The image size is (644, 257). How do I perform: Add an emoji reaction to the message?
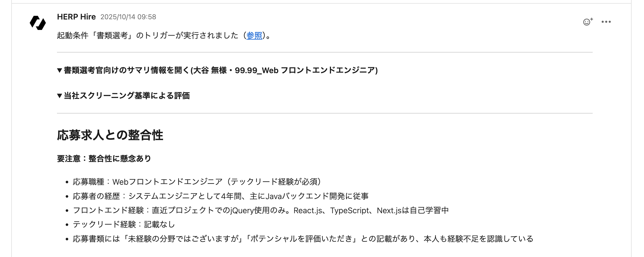[588, 22]
